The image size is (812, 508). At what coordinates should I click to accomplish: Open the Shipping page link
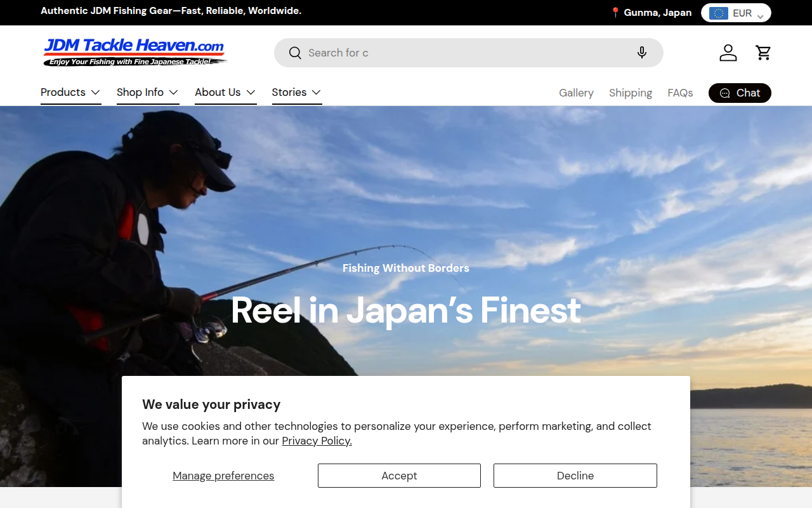click(x=631, y=93)
